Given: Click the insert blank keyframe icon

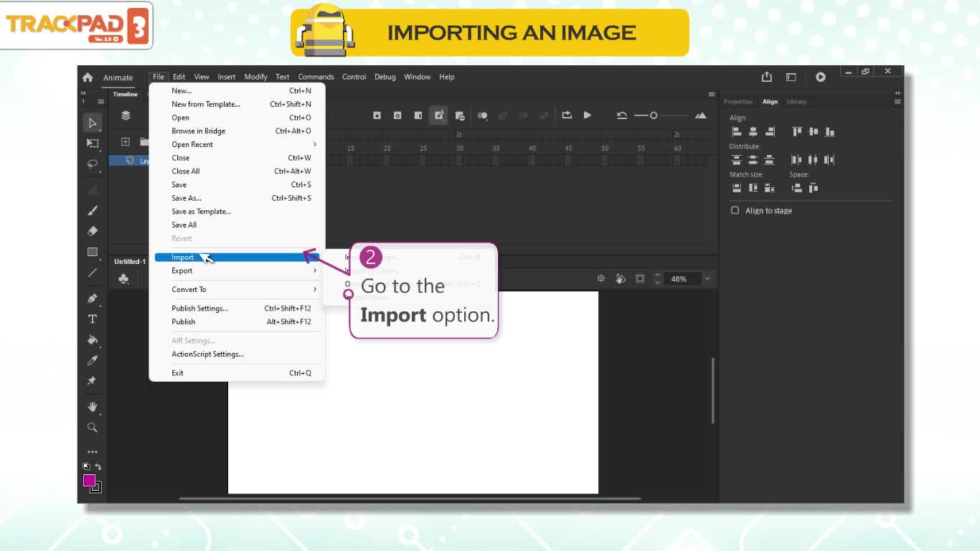Looking at the screenshot, I should tap(397, 116).
